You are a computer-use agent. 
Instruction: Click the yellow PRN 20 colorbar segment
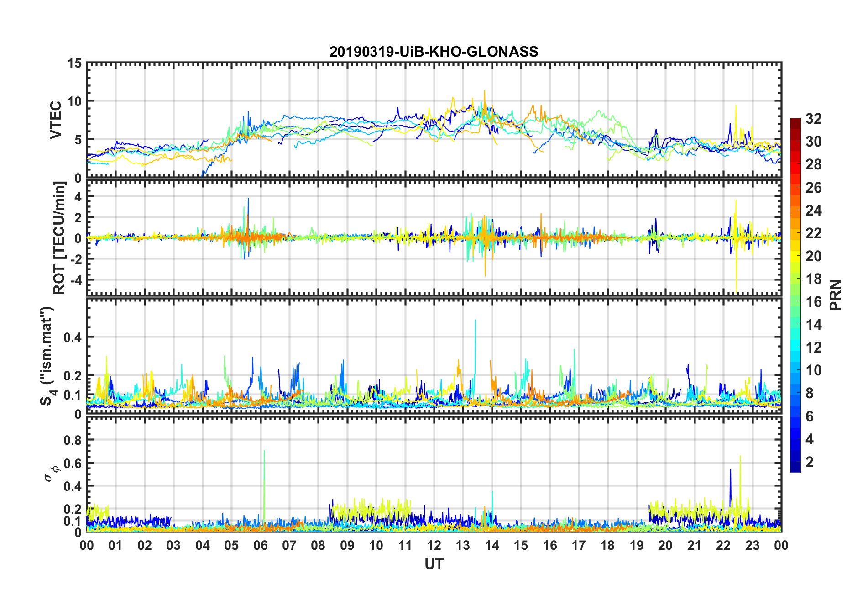[795, 256]
